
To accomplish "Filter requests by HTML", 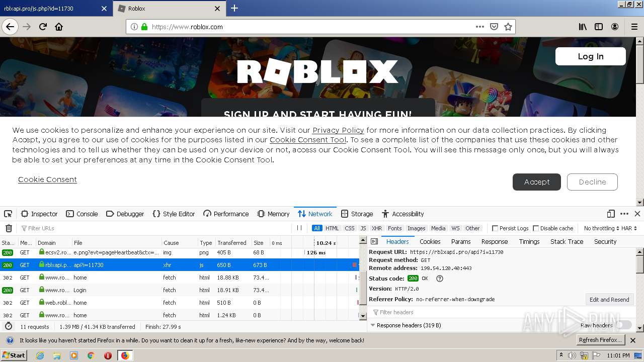I will tap(332, 228).
